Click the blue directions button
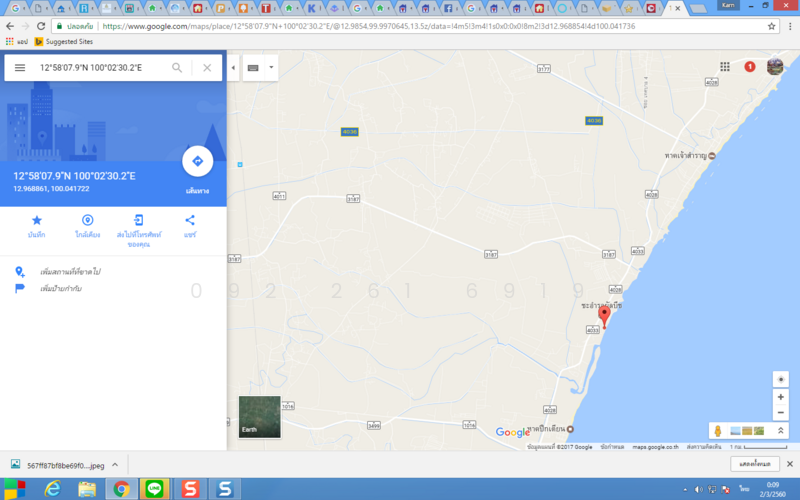This screenshot has height=500, width=800. coord(197,162)
